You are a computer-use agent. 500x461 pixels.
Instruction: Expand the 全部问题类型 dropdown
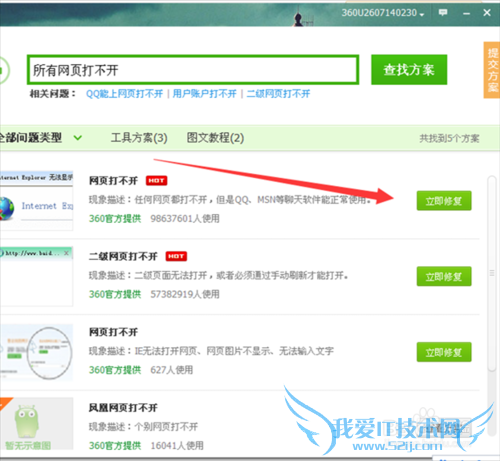click(40, 137)
